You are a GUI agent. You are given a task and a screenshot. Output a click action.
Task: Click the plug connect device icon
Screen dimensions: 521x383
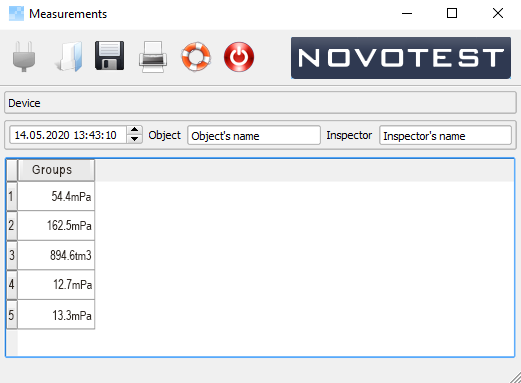[24, 56]
